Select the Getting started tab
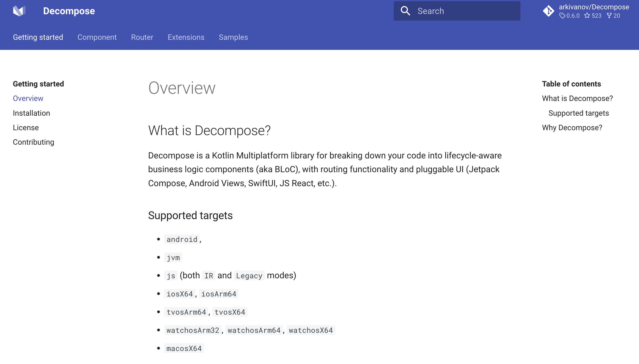Screen dimensions: 639x364 pos(38,37)
